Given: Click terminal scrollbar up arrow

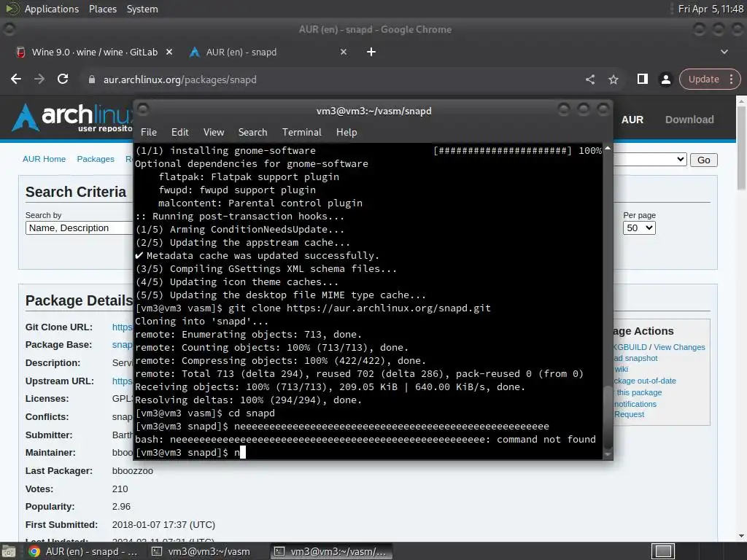Looking at the screenshot, I should (608, 148).
